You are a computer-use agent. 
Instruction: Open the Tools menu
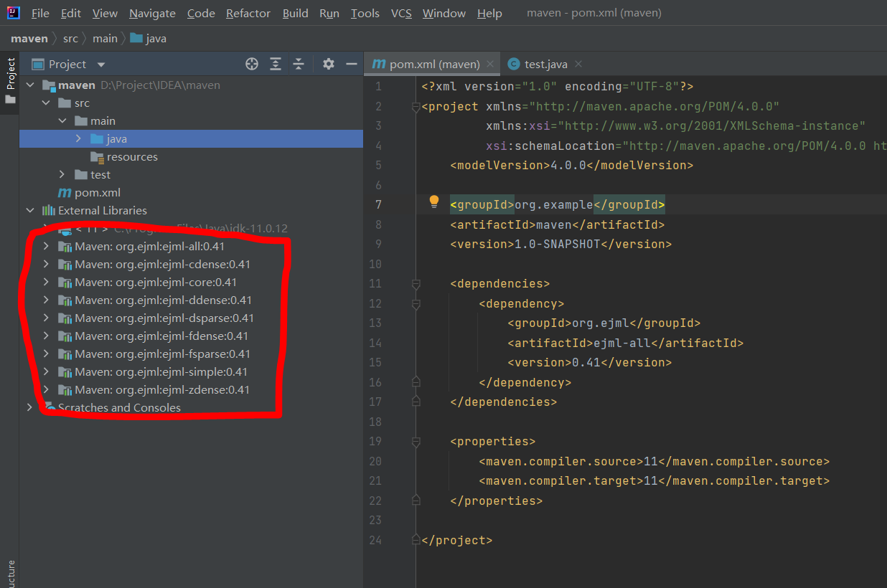pos(365,14)
